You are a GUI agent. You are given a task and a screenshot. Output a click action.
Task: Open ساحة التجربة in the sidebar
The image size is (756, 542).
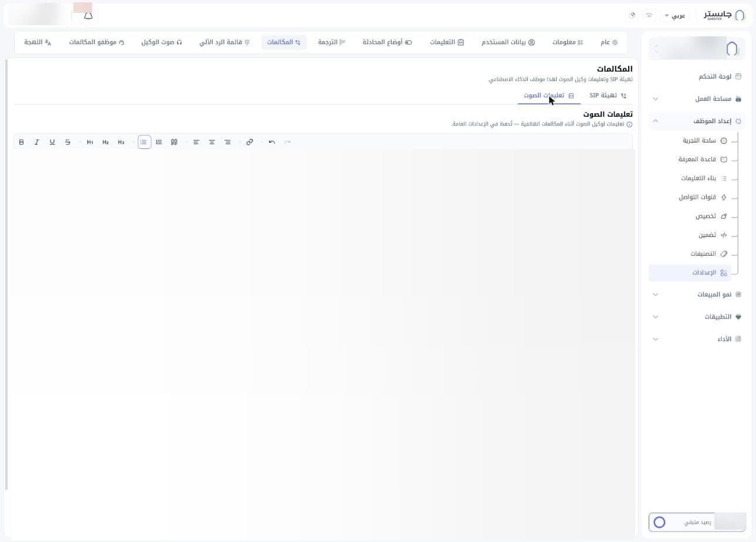(x=704, y=141)
